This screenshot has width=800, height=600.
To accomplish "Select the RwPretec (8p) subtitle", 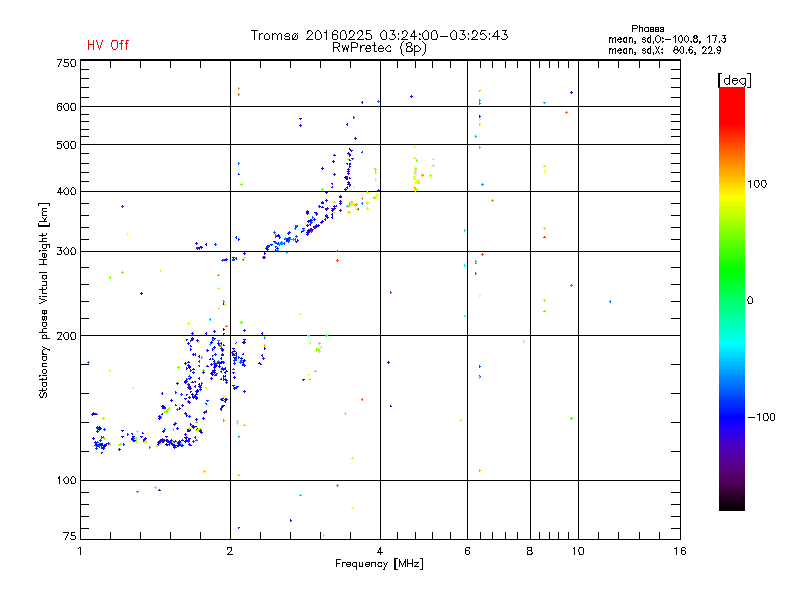I will (379, 47).
